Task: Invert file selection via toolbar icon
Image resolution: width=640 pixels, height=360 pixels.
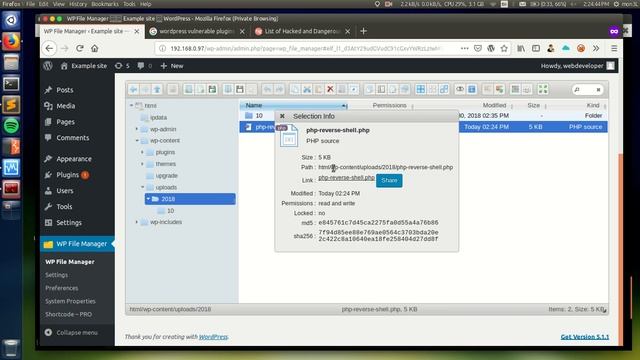Action: [x=444, y=89]
